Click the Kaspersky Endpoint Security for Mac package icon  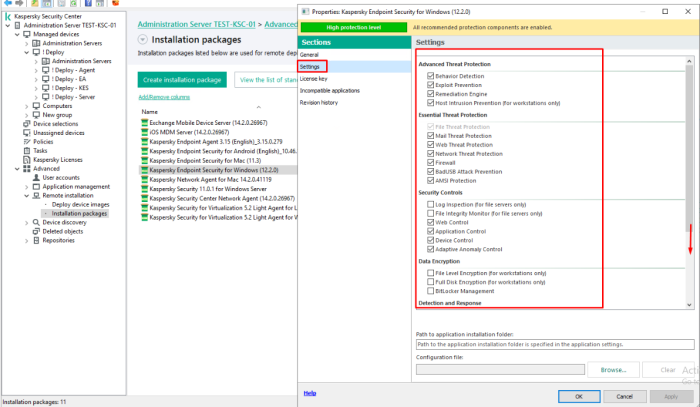pos(144,160)
